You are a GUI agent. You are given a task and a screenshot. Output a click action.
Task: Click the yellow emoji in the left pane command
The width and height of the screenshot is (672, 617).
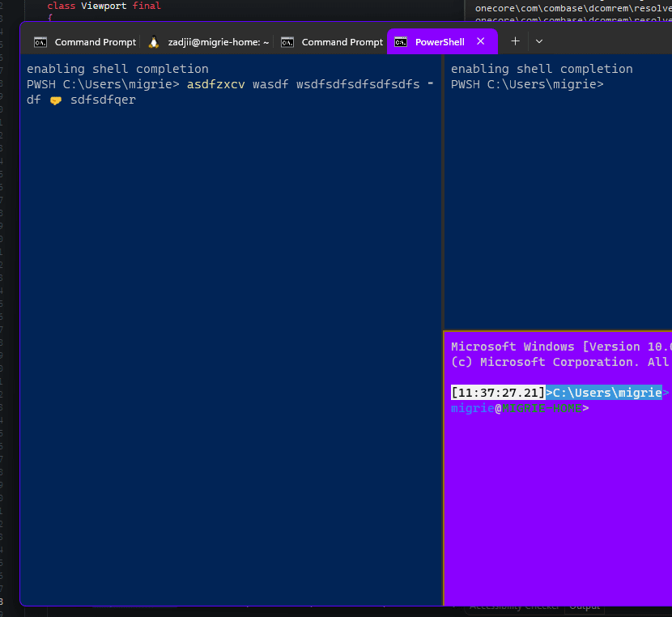tap(56, 100)
